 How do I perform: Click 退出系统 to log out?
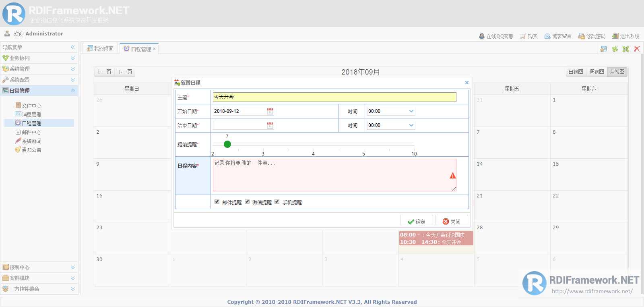point(626,36)
